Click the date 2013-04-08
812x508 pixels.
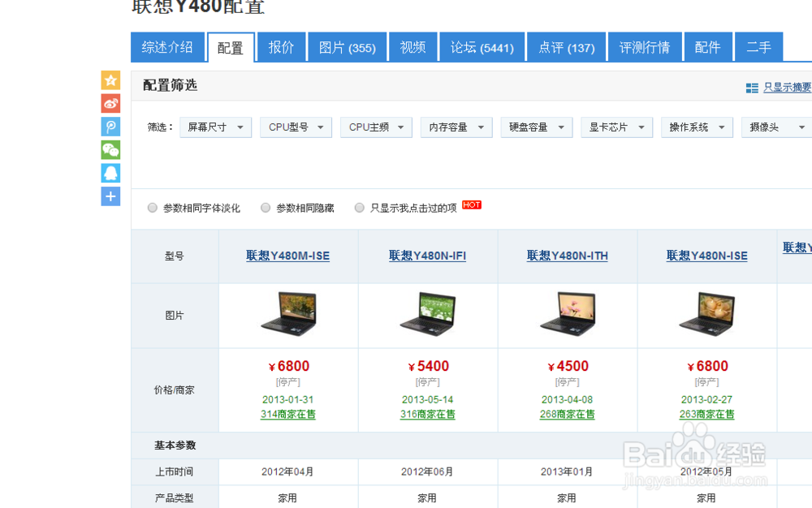pyautogui.click(x=567, y=399)
